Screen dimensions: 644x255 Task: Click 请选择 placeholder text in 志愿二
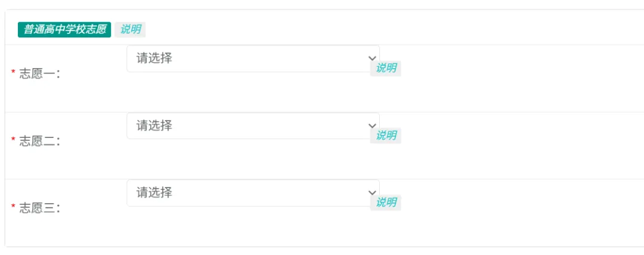154,125
